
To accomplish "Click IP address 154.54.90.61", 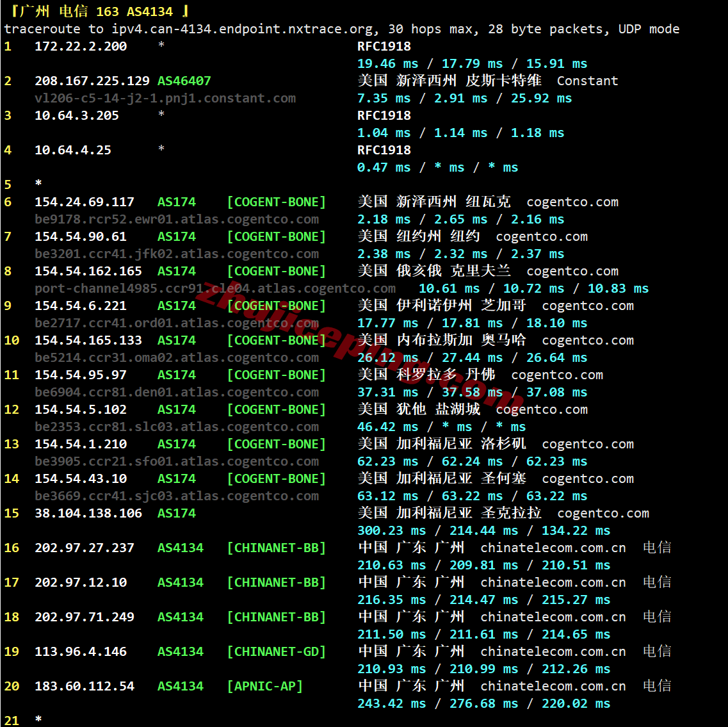I will [80, 236].
